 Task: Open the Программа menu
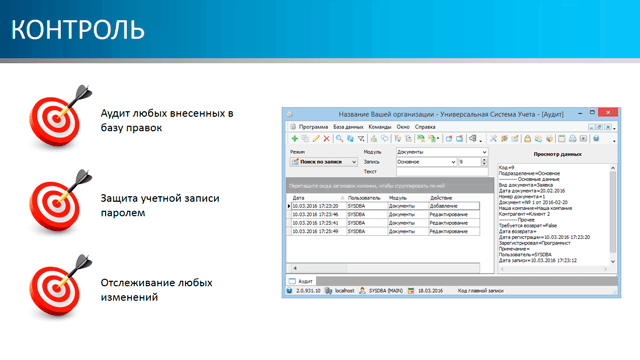313,127
